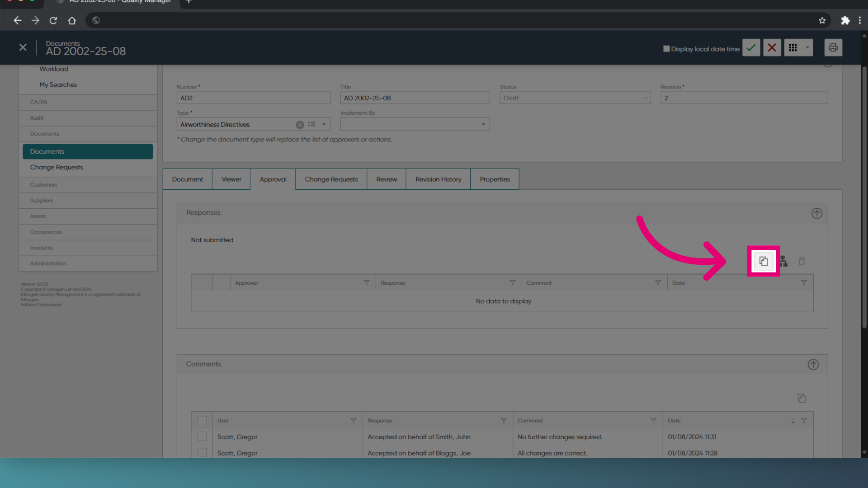Expand the Type dropdown arrow
This screenshot has width=868, height=488.
click(x=324, y=124)
